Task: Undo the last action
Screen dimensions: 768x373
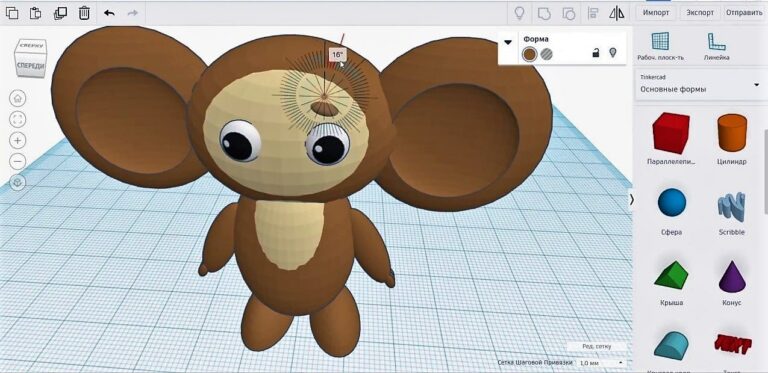Action: click(109, 13)
